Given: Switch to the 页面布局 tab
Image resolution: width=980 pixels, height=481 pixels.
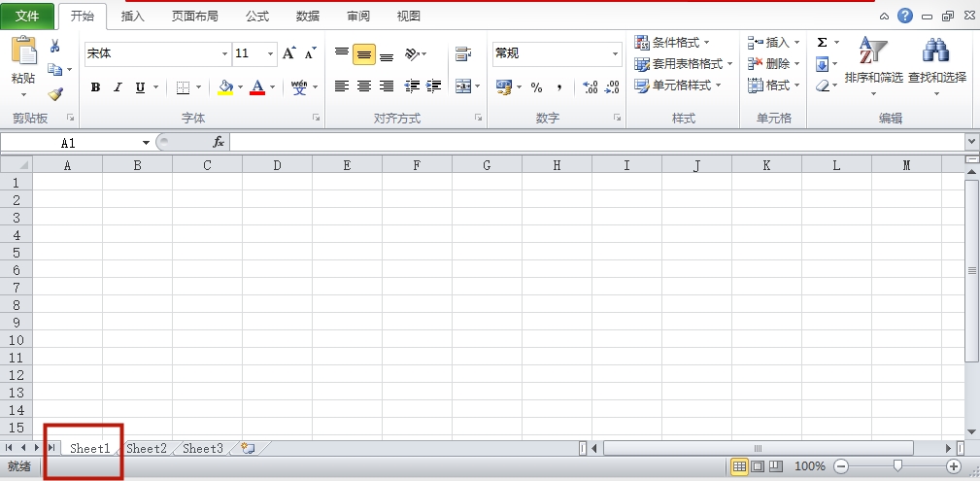Looking at the screenshot, I should click(195, 17).
